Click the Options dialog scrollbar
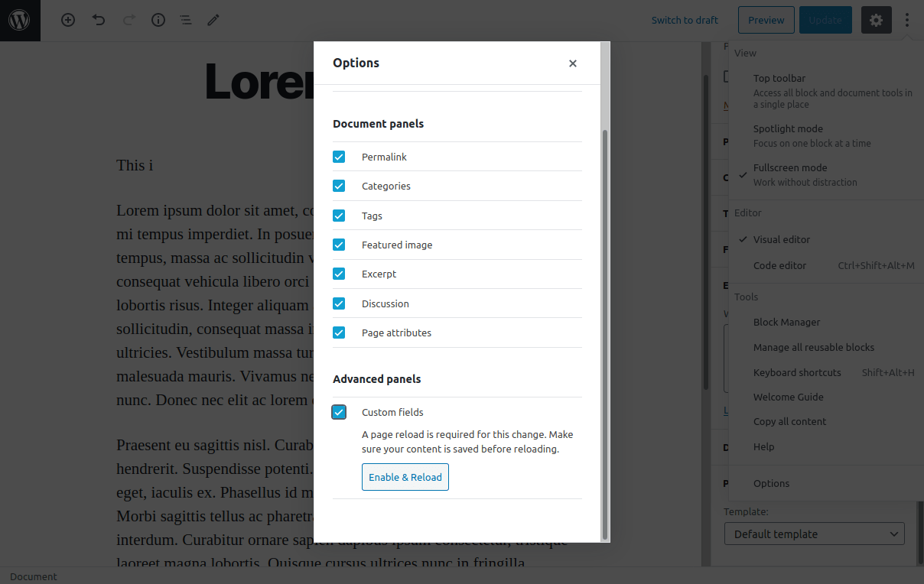The image size is (924, 584). 605,306
